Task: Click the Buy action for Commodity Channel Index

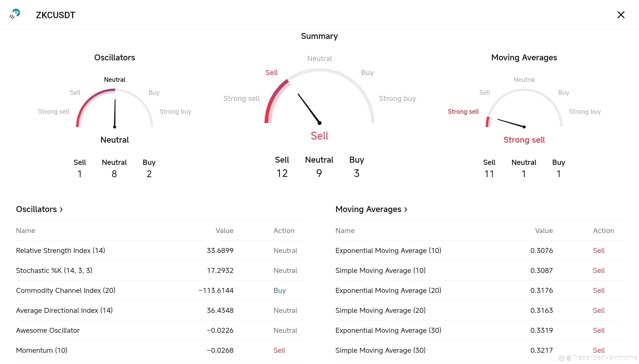Action: coord(279,290)
